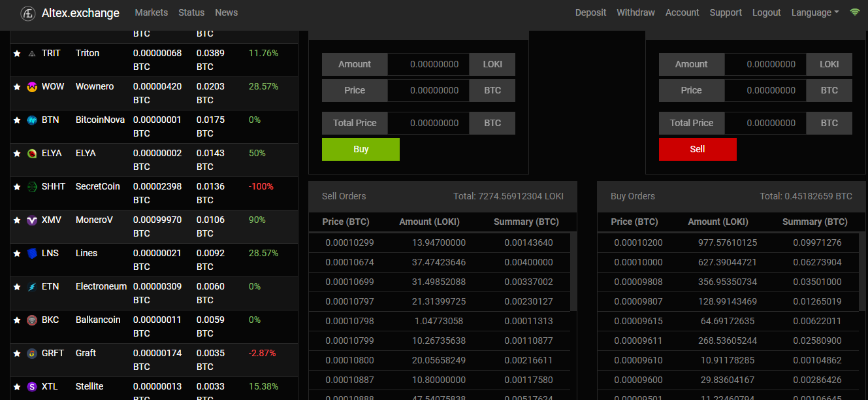Image resolution: width=868 pixels, height=400 pixels.
Task: Toggle favorite star for ETN
Action: [x=17, y=287]
